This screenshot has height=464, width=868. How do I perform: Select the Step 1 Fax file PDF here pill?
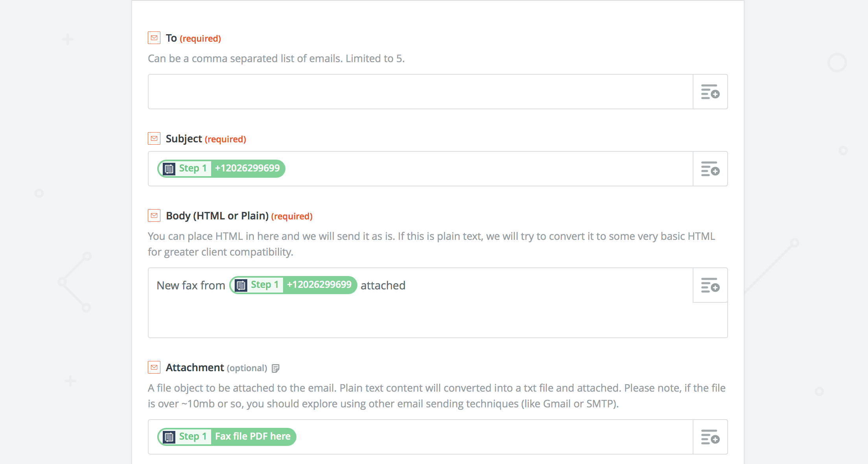pos(227,437)
